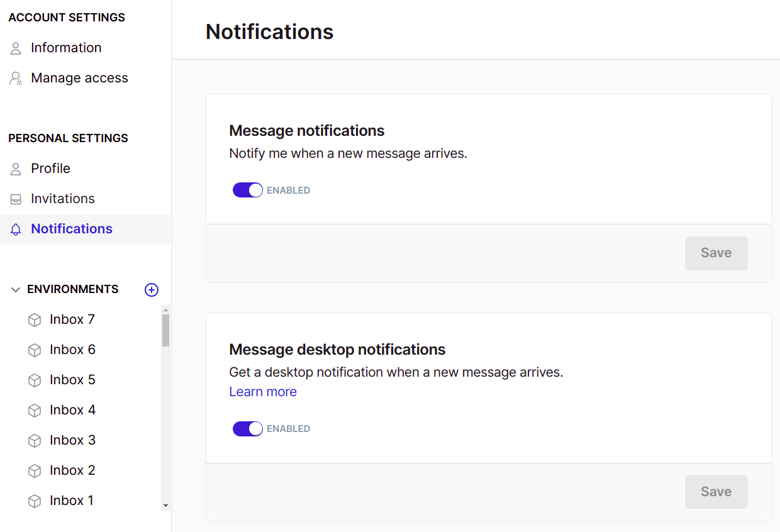
Task: Click the environments list scrollbar thumb
Action: (165, 330)
